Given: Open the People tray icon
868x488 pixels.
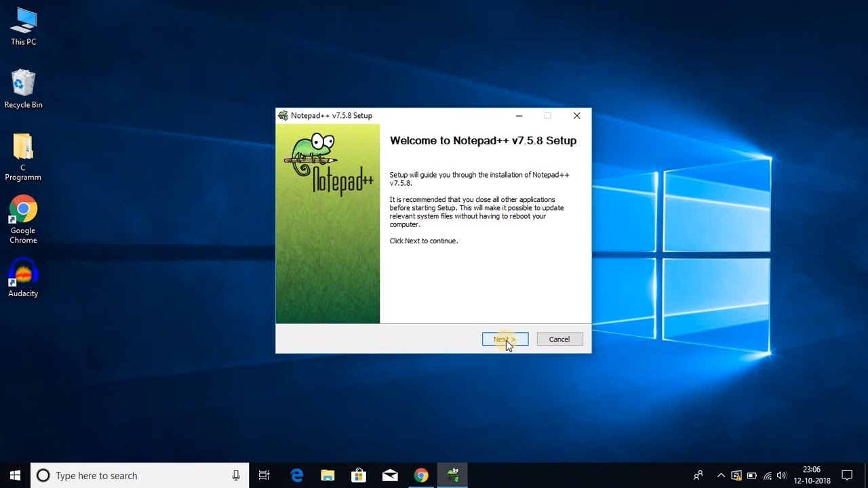Looking at the screenshot, I should pos(698,476).
